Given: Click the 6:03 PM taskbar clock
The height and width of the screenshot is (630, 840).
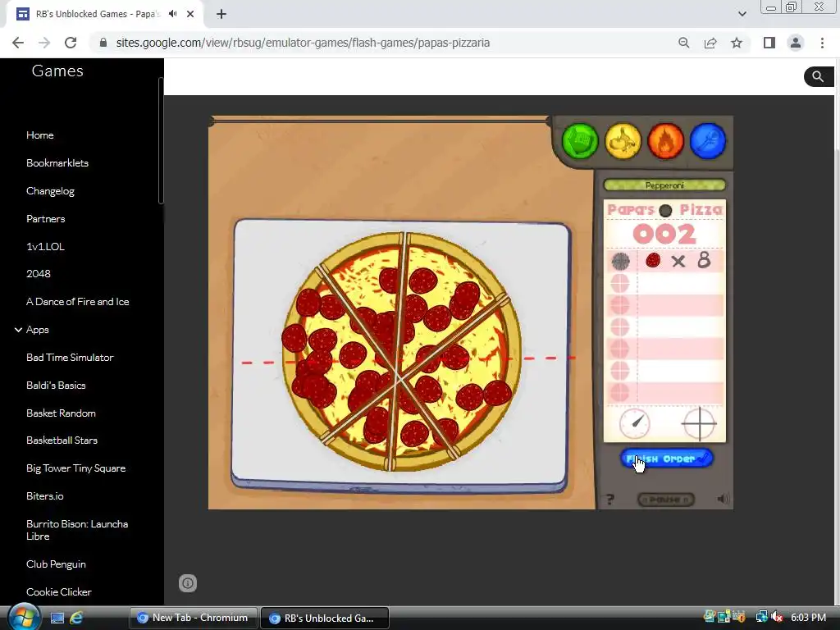Looking at the screenshot, I should [808, 618].
